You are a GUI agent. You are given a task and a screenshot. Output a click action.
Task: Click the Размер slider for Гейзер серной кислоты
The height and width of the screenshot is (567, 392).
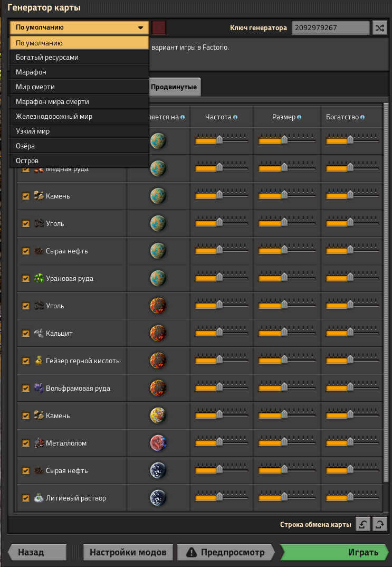coord(286,360)
